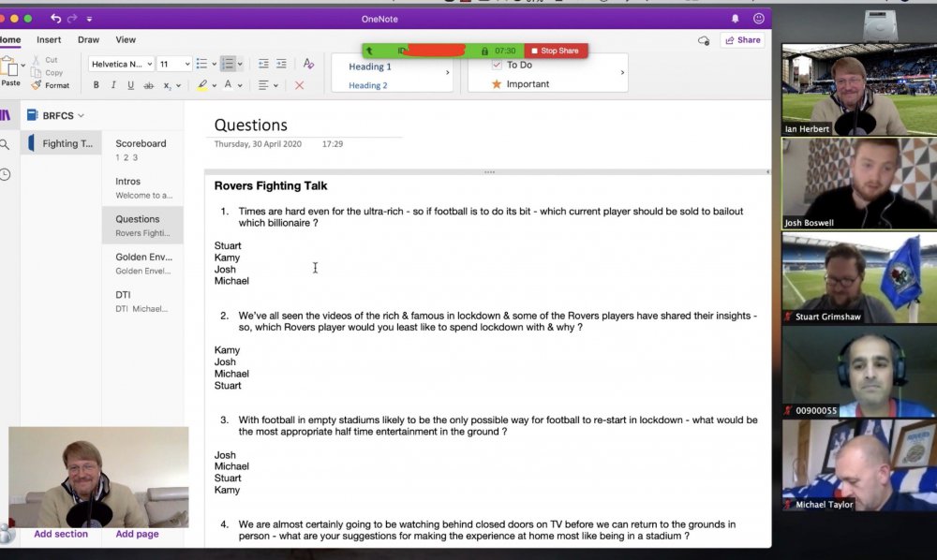Expand the alignment options arrow
Viewport: 937px width, 560px height.
click(275, 86)
